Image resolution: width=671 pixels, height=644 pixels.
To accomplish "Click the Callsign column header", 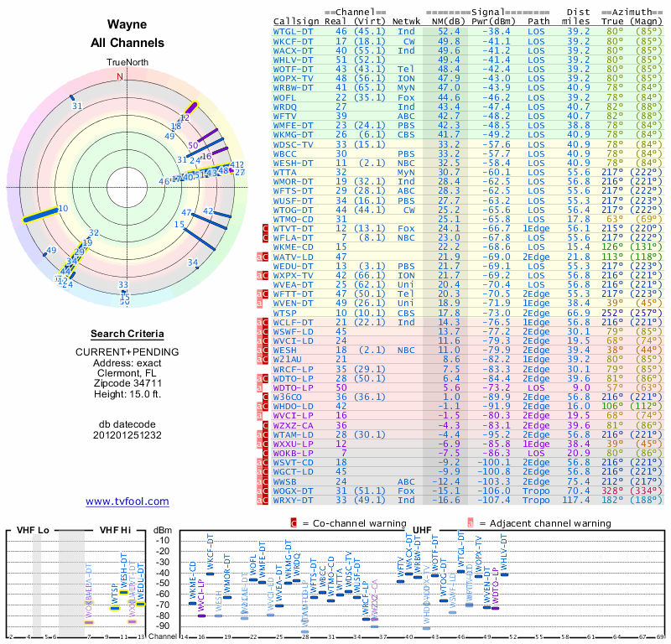I will click(x=298, y=21).
